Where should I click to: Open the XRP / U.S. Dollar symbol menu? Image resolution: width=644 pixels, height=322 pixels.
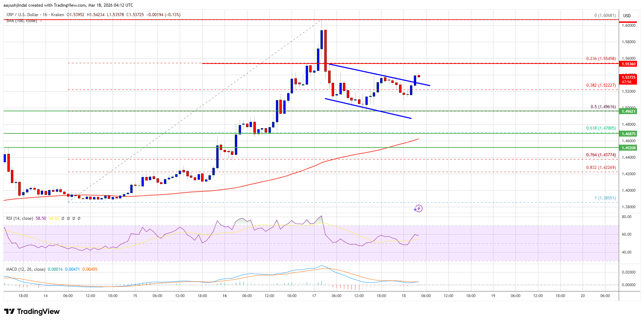[x=22, y=15]
